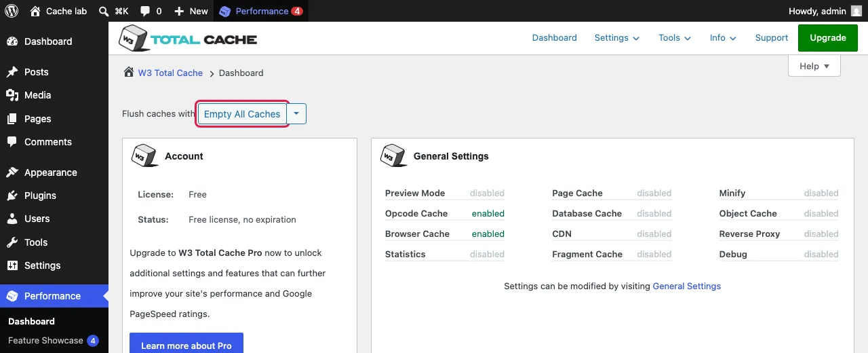Open the Howdy, admin account menu
Screen dimensions: 868x353
825,11
